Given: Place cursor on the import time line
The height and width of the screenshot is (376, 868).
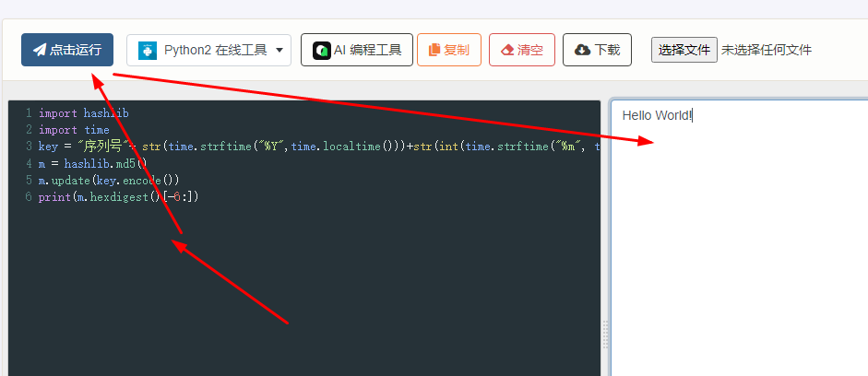Looking at the screenshot, I should tap(74, 130).
